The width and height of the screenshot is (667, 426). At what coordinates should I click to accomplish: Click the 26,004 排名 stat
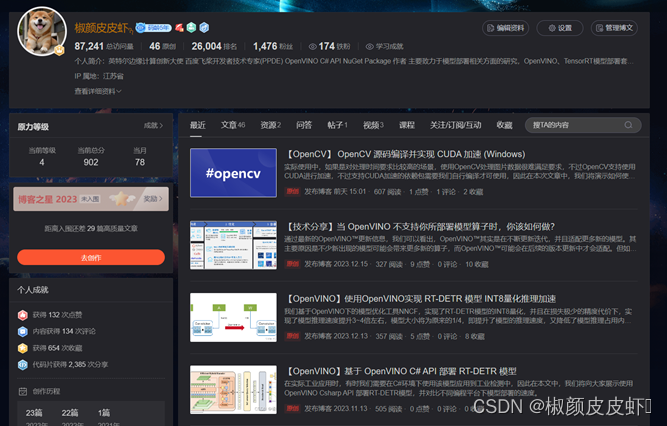(x=214, y=46)
